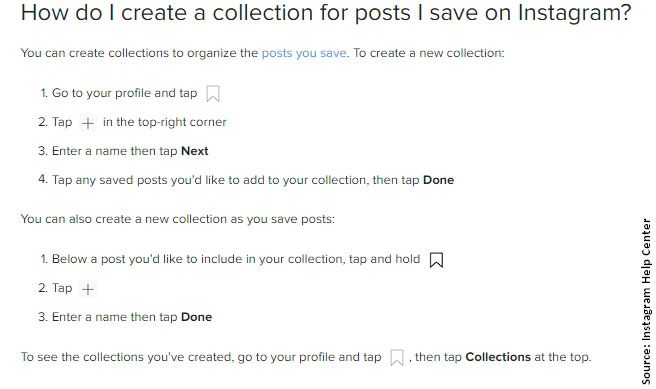The width and height of the screenshot is (656, 389).
Task: Click the bookmark icon after 'Go to your profile and tap'
Action: click(x=213, y=94)
